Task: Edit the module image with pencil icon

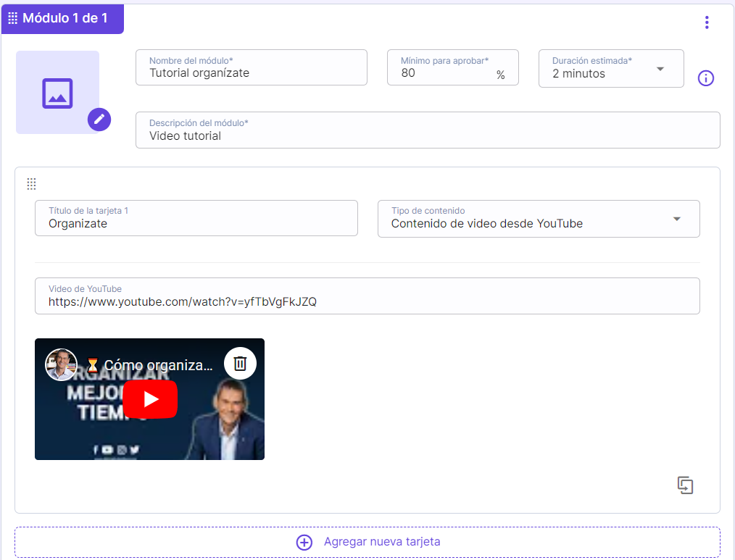Action: pos(99,120)
